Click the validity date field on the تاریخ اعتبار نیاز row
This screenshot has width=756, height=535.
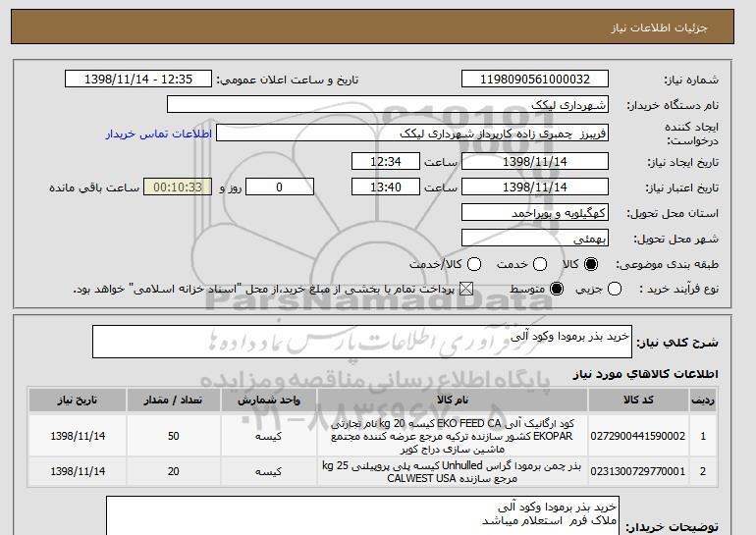pyautogui.click(x=535, y=187)
